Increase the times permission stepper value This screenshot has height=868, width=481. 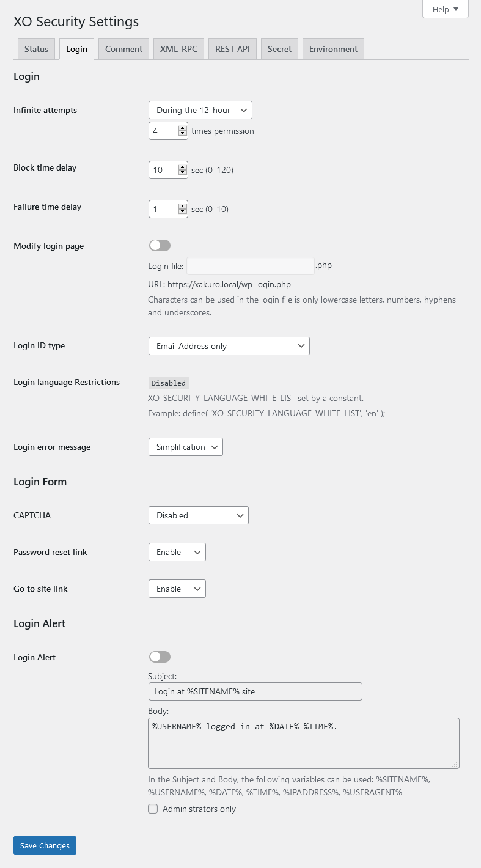183,128
